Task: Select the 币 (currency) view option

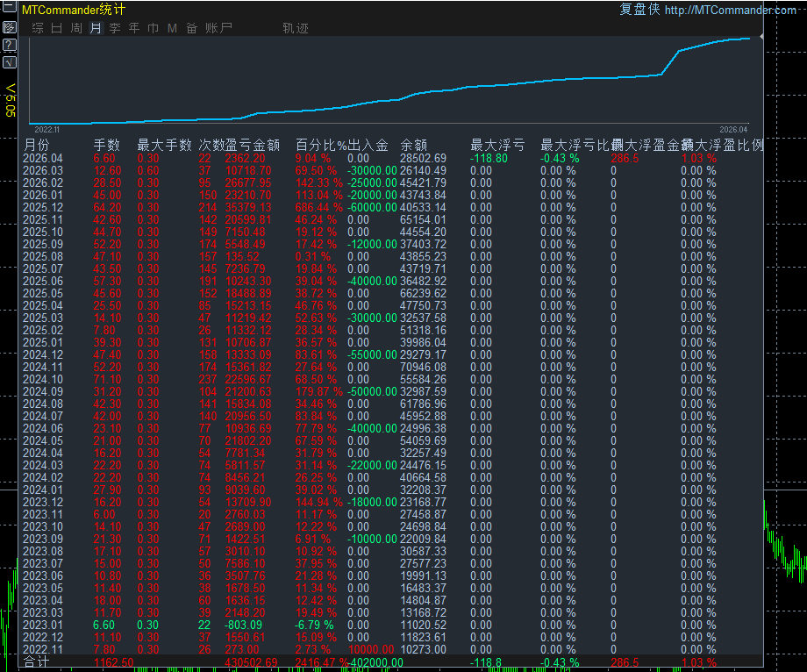Action: tap(152, 27)
